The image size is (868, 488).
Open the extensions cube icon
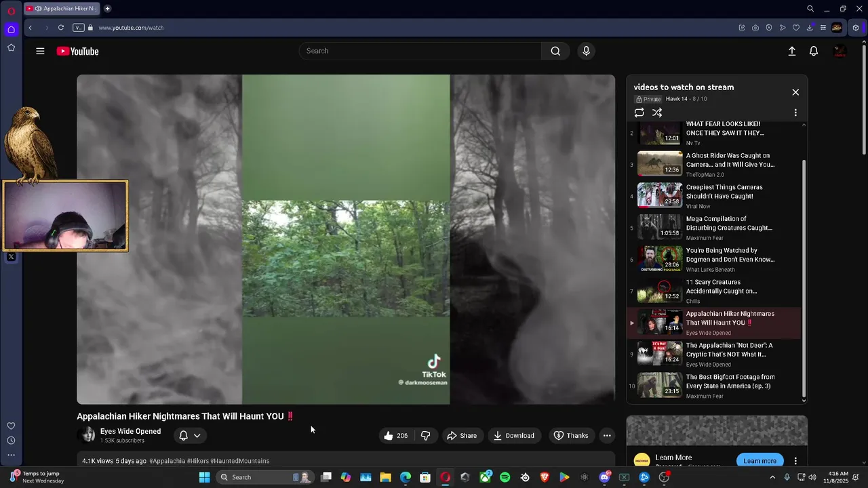856,28
